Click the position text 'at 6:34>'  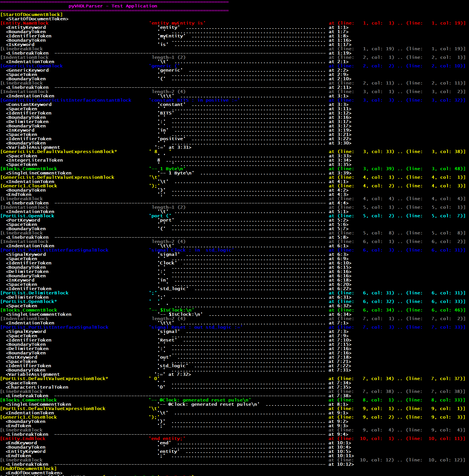tap(340, 314)
